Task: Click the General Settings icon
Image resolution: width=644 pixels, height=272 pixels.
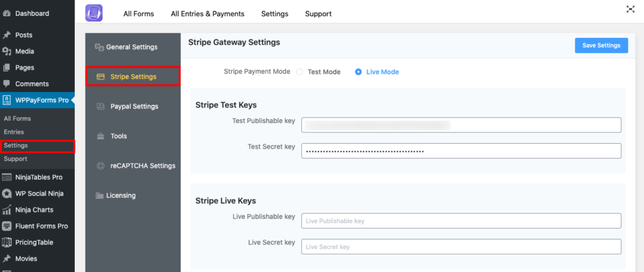Action: 99,47
